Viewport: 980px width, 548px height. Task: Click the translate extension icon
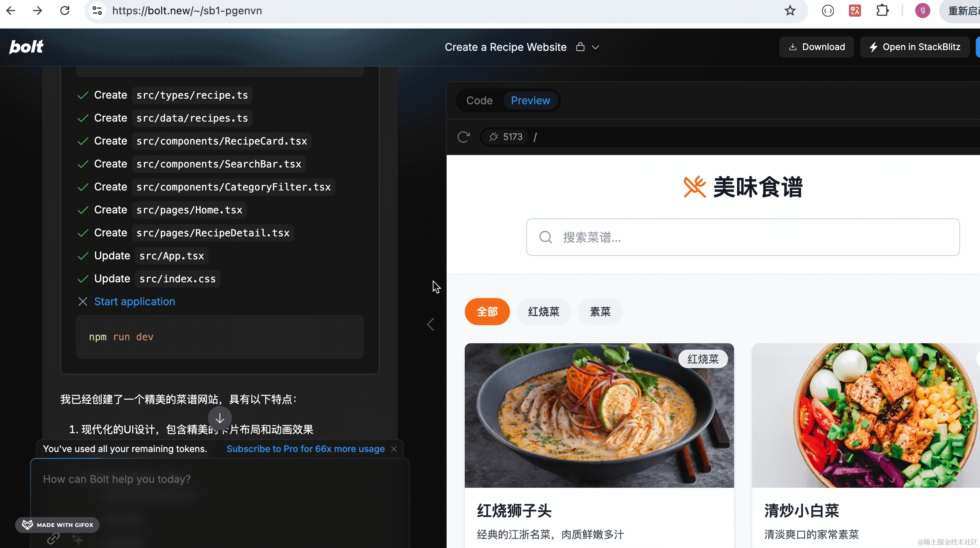(855, 11)
